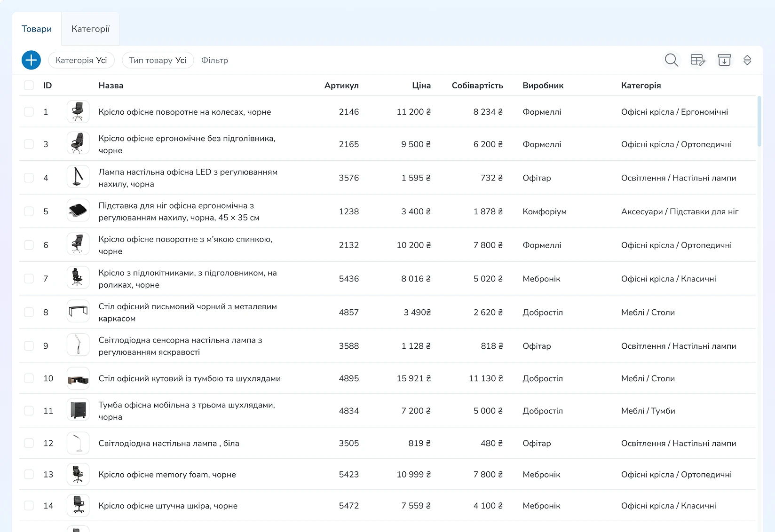Click the blue plus add-product button
The width and height of the screenshot is (775, 532).
tap(31, 60)
